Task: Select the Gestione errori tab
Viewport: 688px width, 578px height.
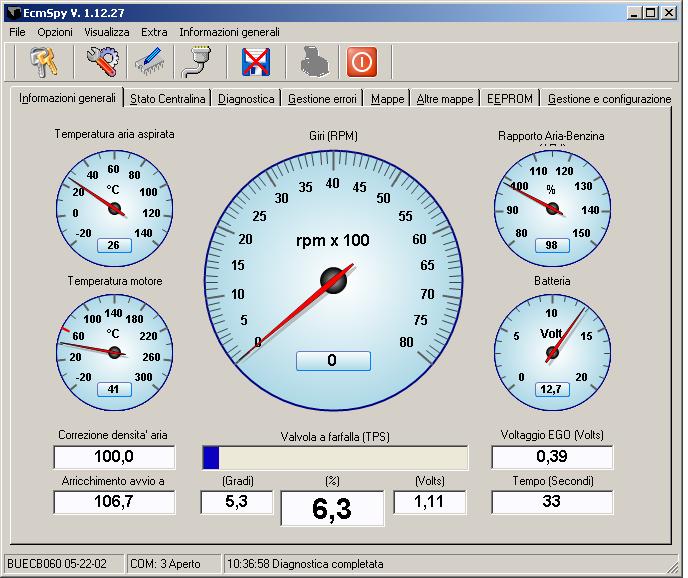Action: pos(322,99)
